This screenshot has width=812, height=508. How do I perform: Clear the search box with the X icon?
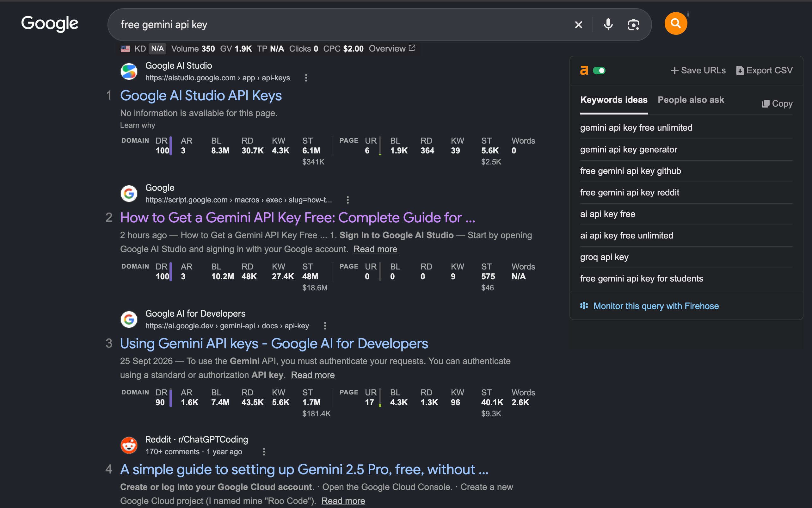click(578, 25)
